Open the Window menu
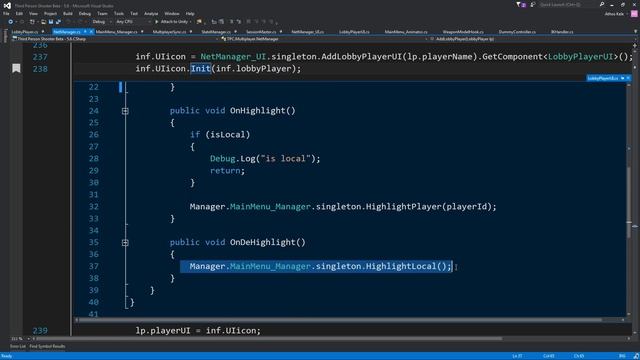 (x=171, y=13)
